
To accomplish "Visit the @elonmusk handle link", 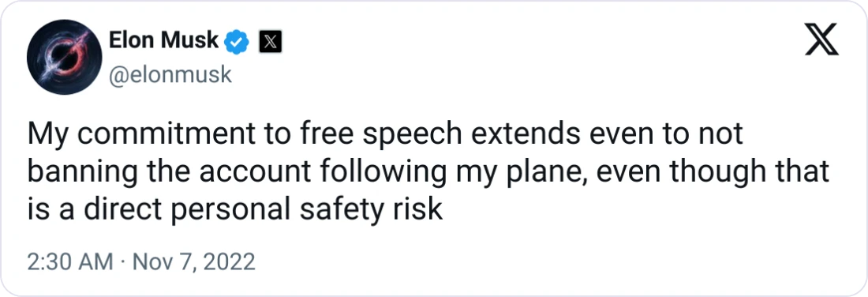I will pos(170,74).
